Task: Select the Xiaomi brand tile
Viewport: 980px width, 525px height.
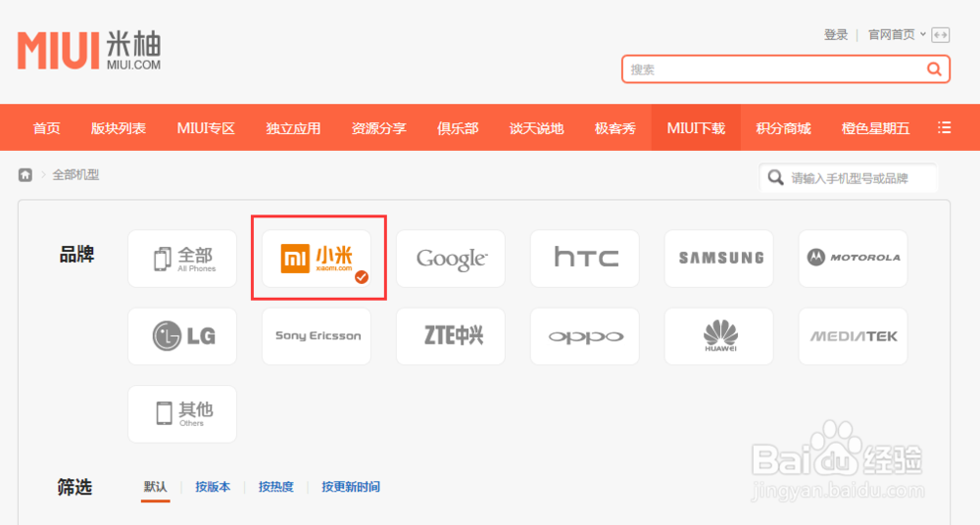Action: (x=317, y=259)
